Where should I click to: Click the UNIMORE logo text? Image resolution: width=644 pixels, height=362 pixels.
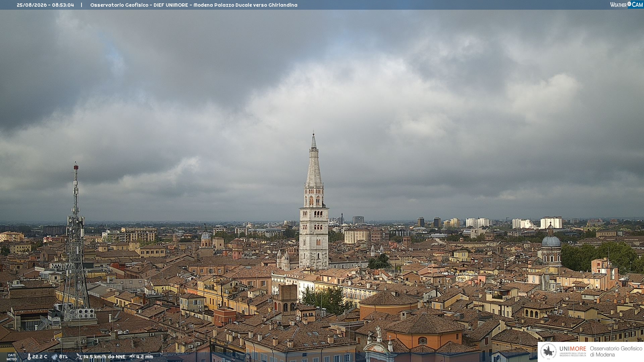(x=573, y=349)
